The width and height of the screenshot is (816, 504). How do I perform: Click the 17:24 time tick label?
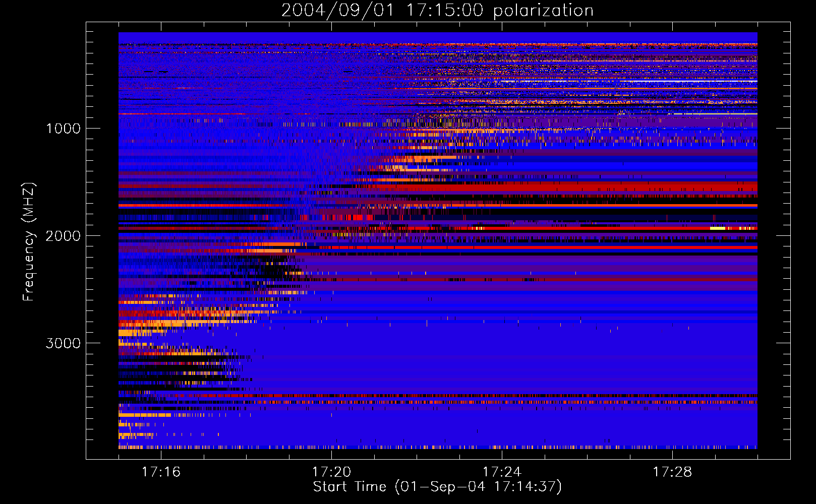(x=502, y=472)
